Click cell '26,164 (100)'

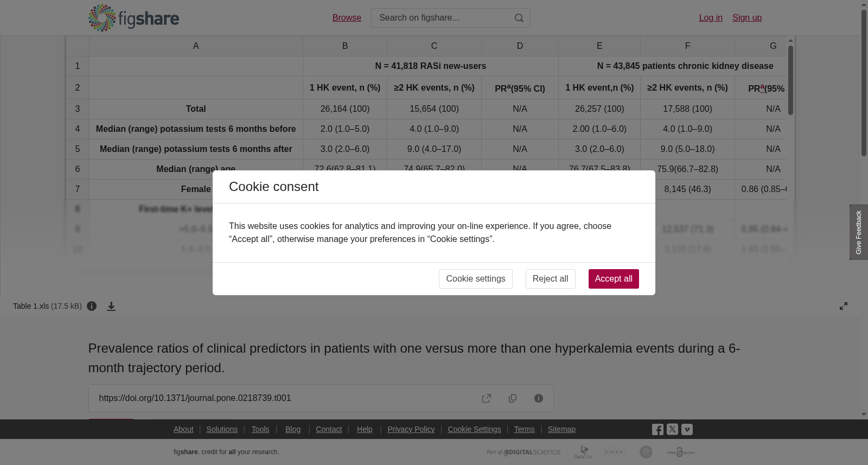click(x=345, y=109)
